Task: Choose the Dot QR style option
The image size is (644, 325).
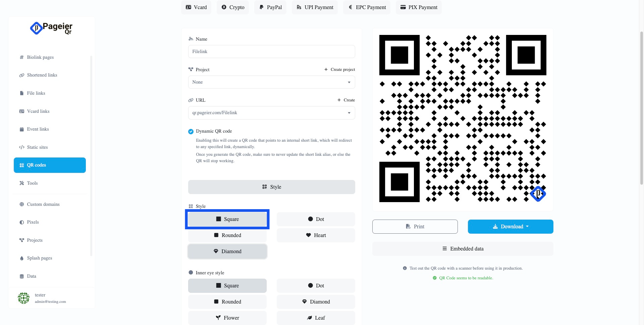Action: 316,219
